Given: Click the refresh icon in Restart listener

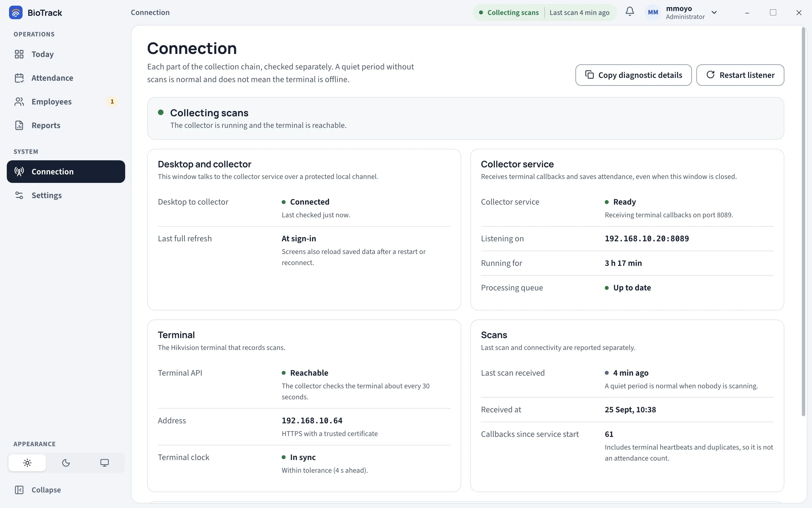Looking at the screenshot, I should (710, 75).
